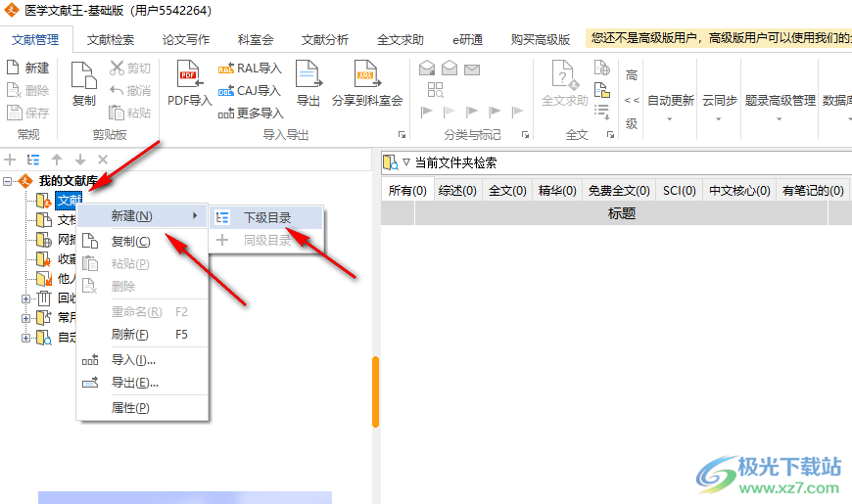Screen dimensions: 852x504
Task: Select the 精华(0) filter tab
Action: [x=557, y=191]
